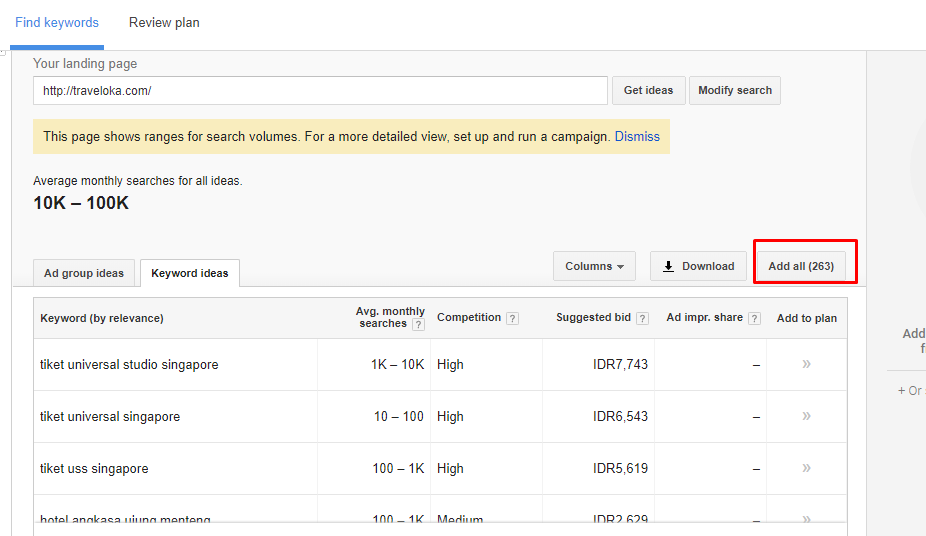The image size is (926, 536).
Task: Open help icon next to Competition
Action: (513, 318)
